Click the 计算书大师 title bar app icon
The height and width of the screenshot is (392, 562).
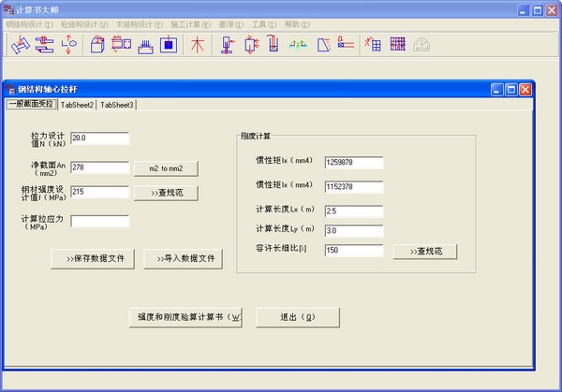[8, 9]
